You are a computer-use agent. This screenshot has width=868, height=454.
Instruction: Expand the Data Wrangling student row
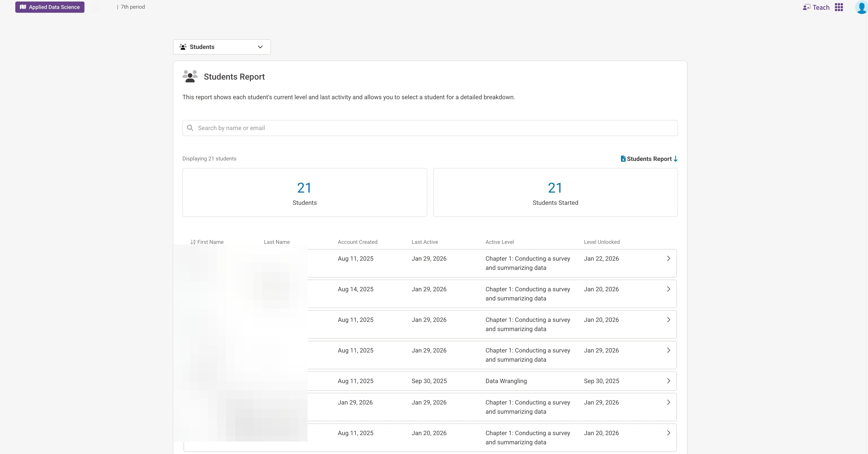668,381
